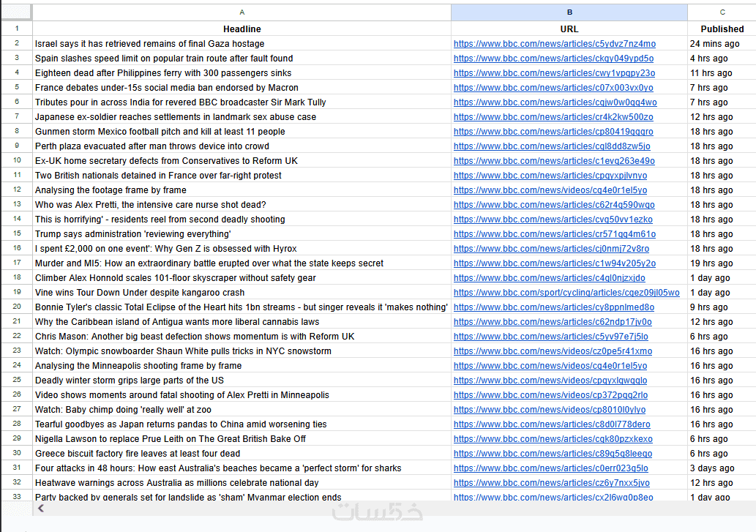Open the cr571gq4m61o article link
Image resolution: width=756 pixels, height=532 pixels.
pos(555,234)
